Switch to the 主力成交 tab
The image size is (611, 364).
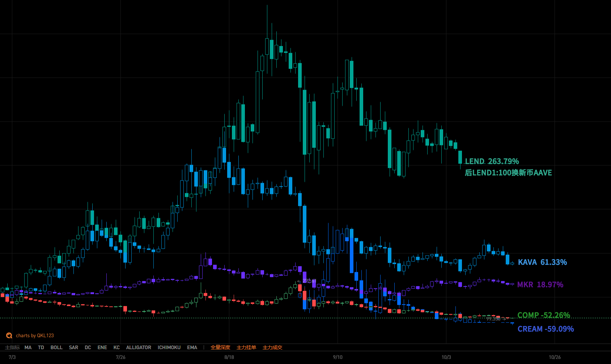pyautogui.click(x=272, y=347)
